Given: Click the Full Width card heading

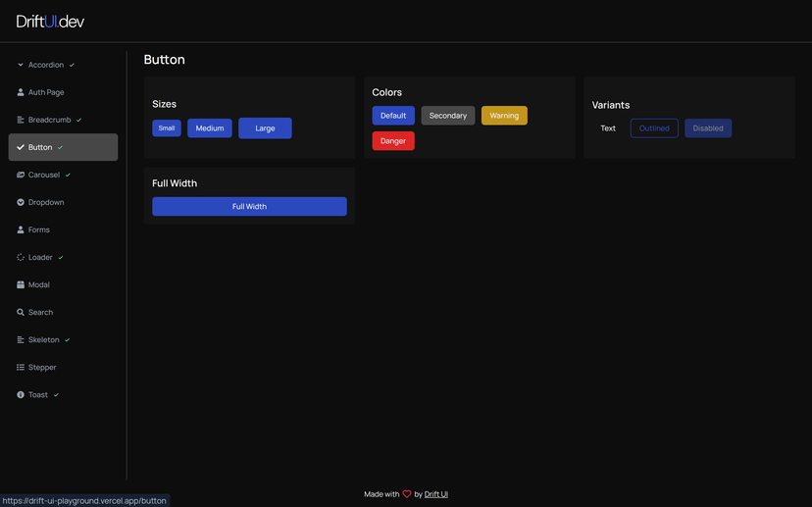Looking at the screenshot, I should (x=175, y=183).
